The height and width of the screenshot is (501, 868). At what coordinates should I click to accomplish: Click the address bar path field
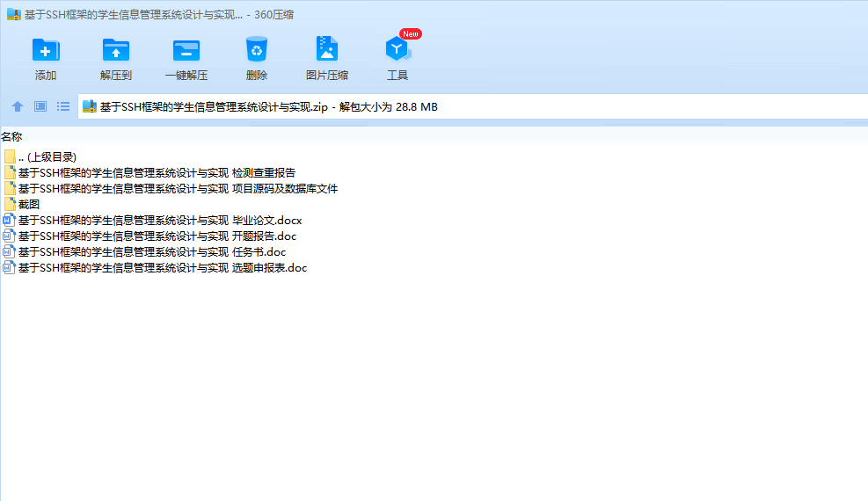(x=473, y=106)
